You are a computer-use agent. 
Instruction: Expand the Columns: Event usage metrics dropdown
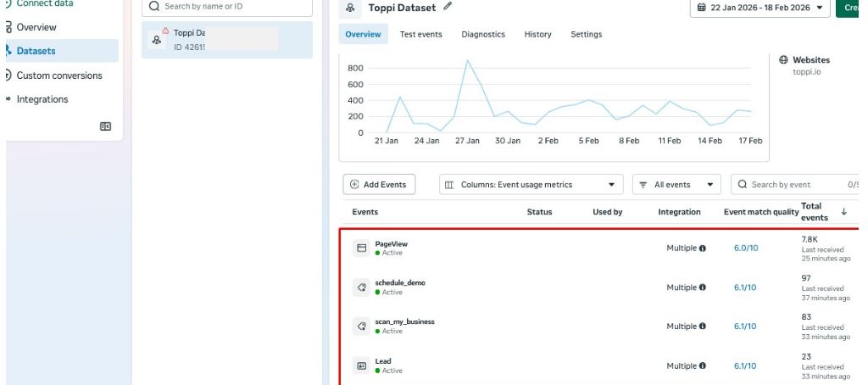point(531,185)
